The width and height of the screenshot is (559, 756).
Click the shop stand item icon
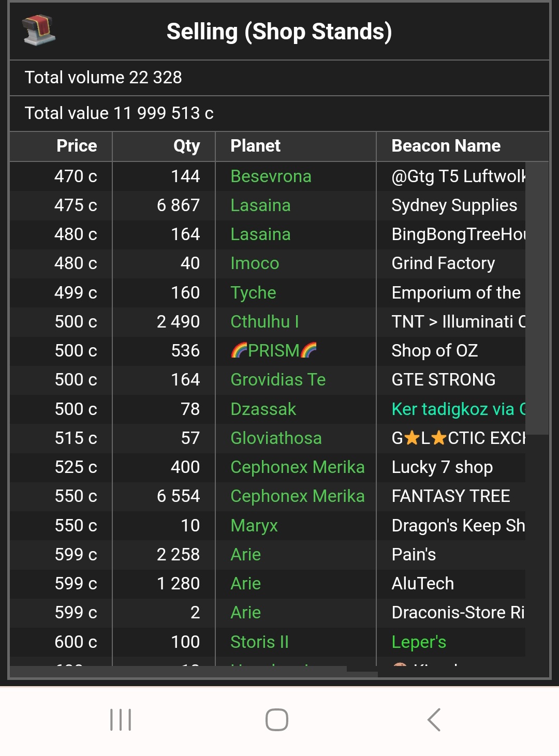(x=39, y=31)
